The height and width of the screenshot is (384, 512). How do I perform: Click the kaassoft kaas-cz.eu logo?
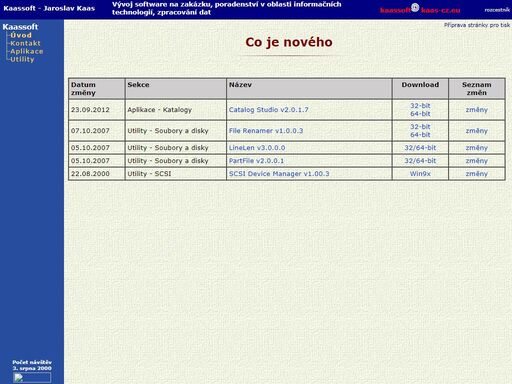[x=420, y=9]
